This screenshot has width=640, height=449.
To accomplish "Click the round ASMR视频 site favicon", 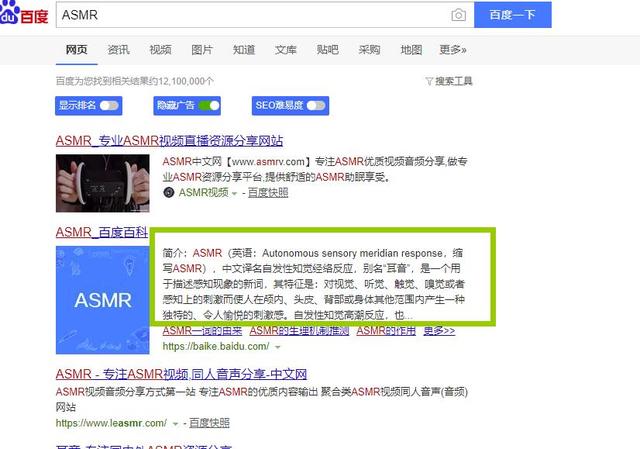I will tap(169, 192).
